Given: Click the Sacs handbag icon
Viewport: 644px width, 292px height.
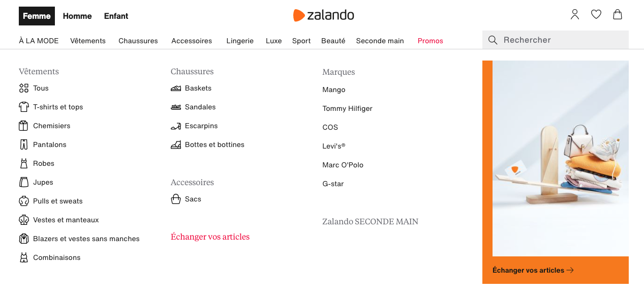Looking at the screenshot, I should click(x=176, y=199).
